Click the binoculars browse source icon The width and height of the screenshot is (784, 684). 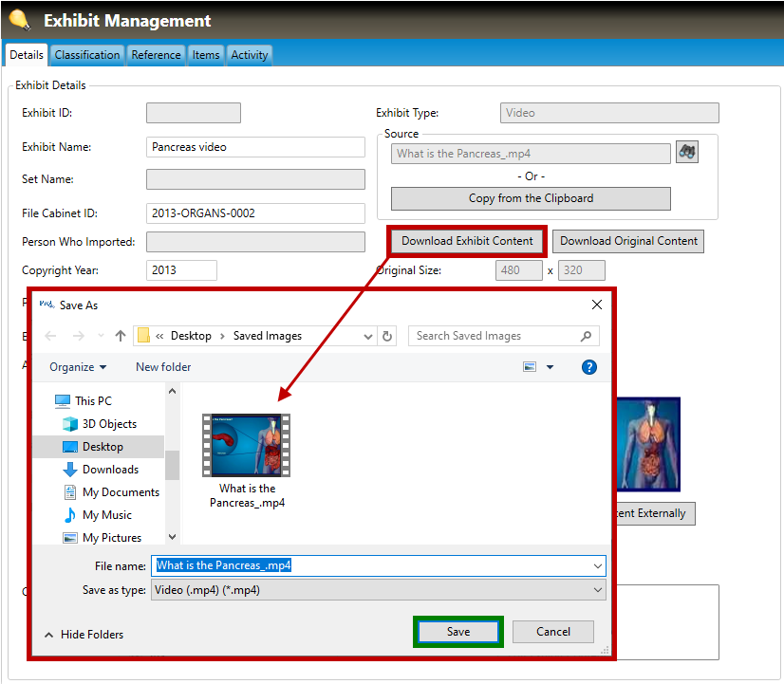[x=687, y=152]
